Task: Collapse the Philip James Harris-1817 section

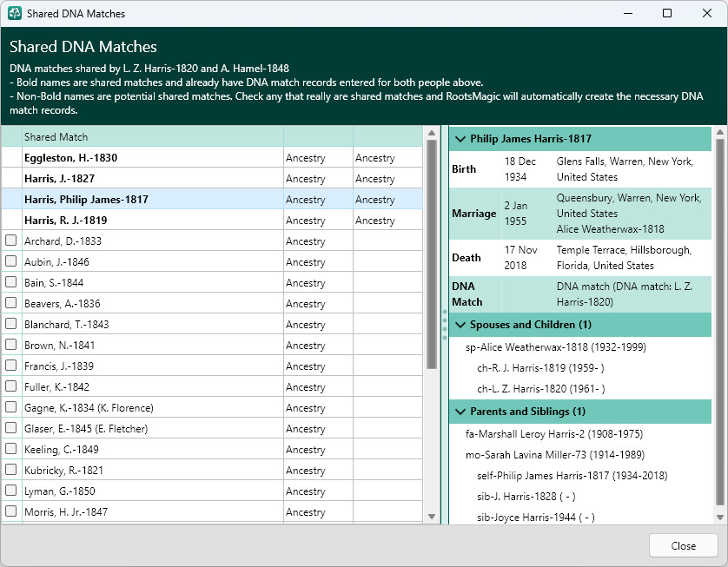Action: pos(460,139)
